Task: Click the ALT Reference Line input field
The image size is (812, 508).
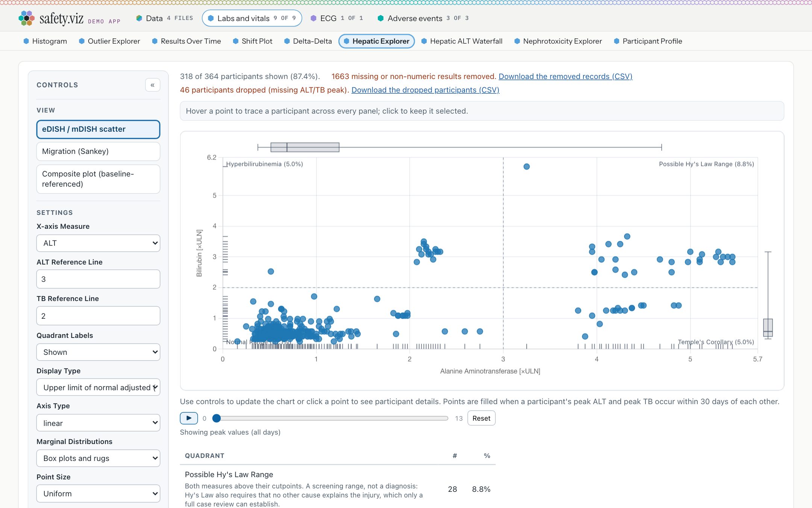Action: [98, 279]
